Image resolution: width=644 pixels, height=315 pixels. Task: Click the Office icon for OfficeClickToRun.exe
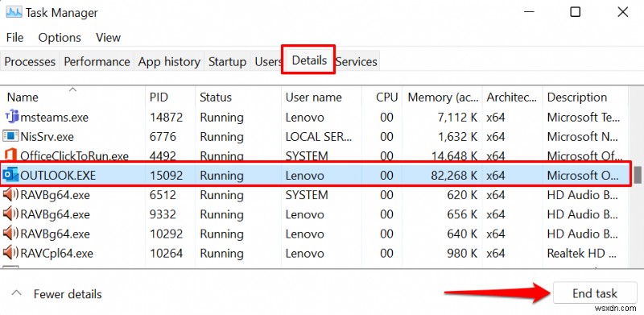[10, 155]
